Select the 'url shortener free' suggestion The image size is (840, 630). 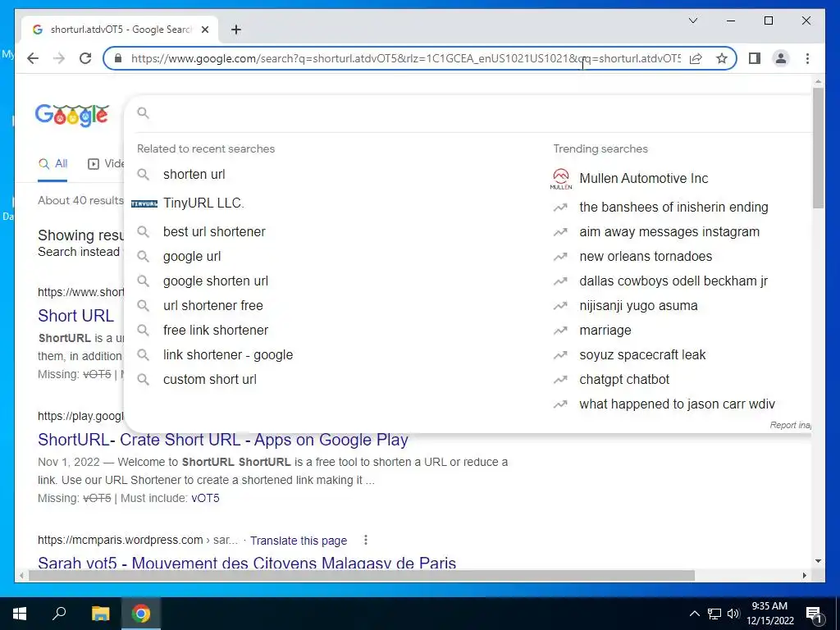click(212, 305)
